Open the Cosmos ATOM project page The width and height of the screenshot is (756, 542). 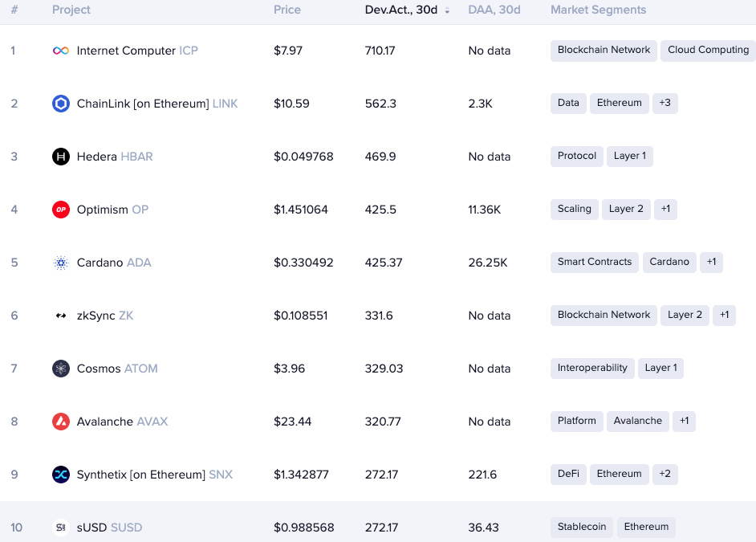pyautogui.click(x=117, y=369)
